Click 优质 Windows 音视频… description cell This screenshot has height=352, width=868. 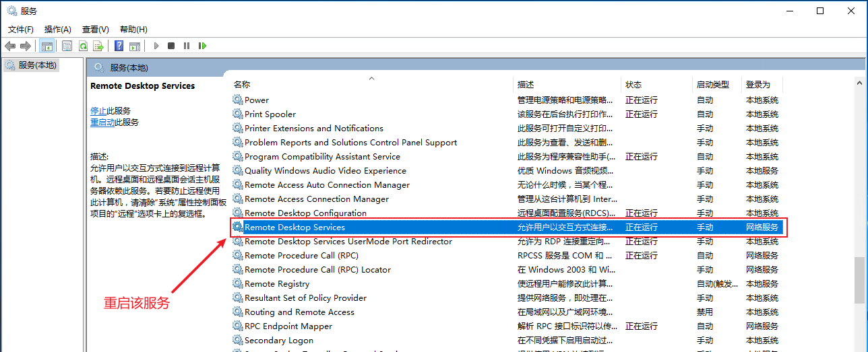[x=565, y=170]
